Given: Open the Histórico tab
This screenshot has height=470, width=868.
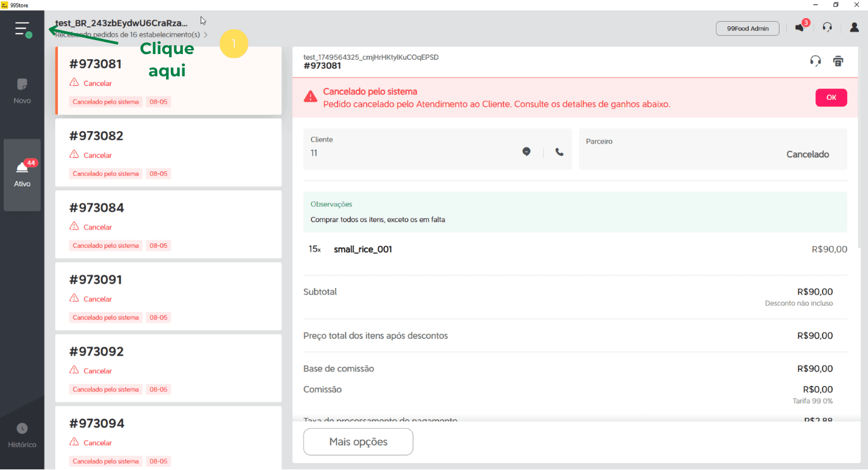Looking at the screenshot, I should pos(22,435).
